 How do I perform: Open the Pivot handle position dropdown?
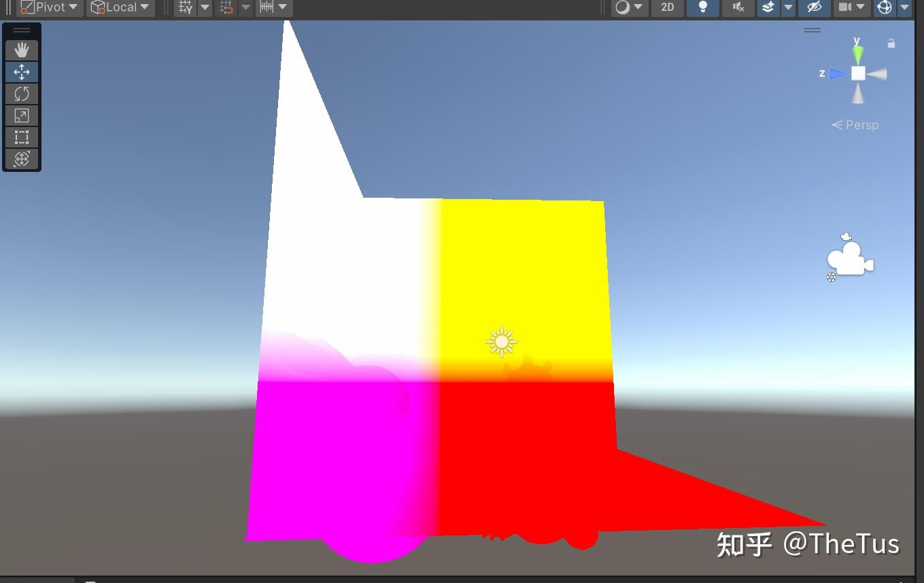pos(49,7)
